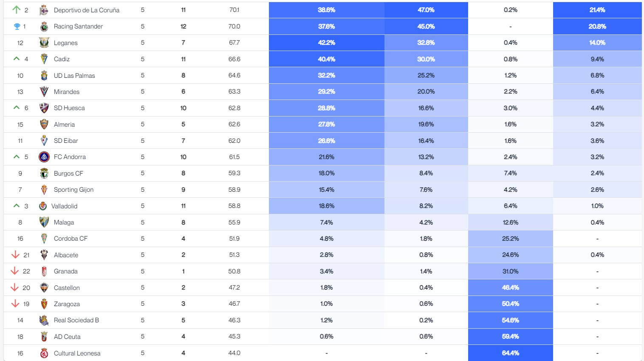Select the Zaragoza team name

point(67,304)
